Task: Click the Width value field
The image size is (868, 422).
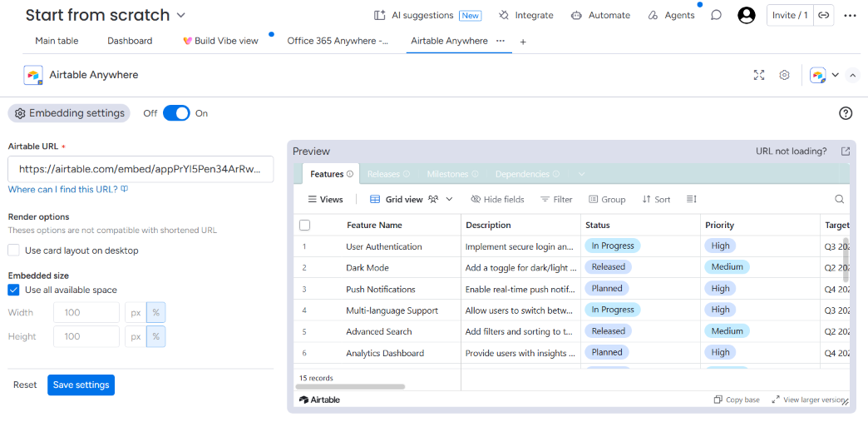Action: 86,312
